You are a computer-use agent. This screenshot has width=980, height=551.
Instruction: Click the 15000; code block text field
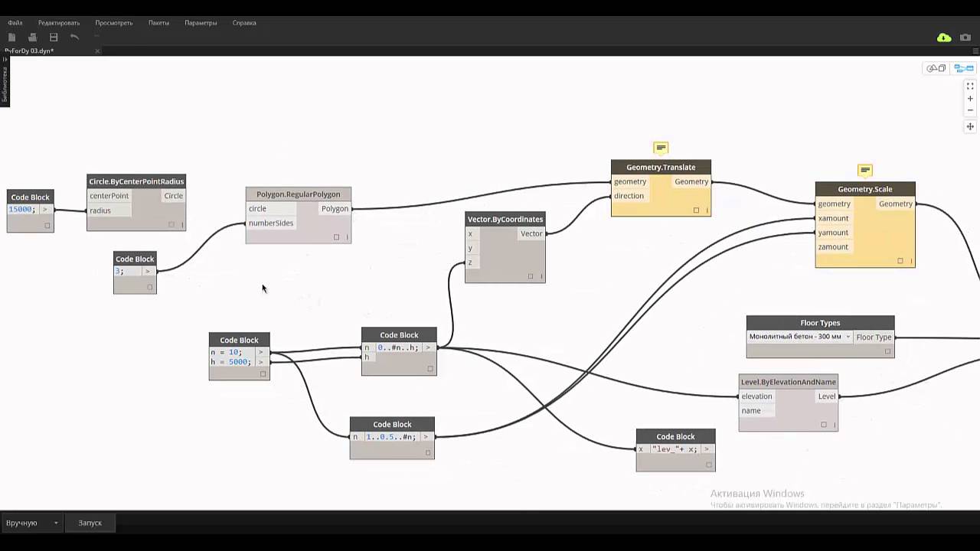(23, 210)
